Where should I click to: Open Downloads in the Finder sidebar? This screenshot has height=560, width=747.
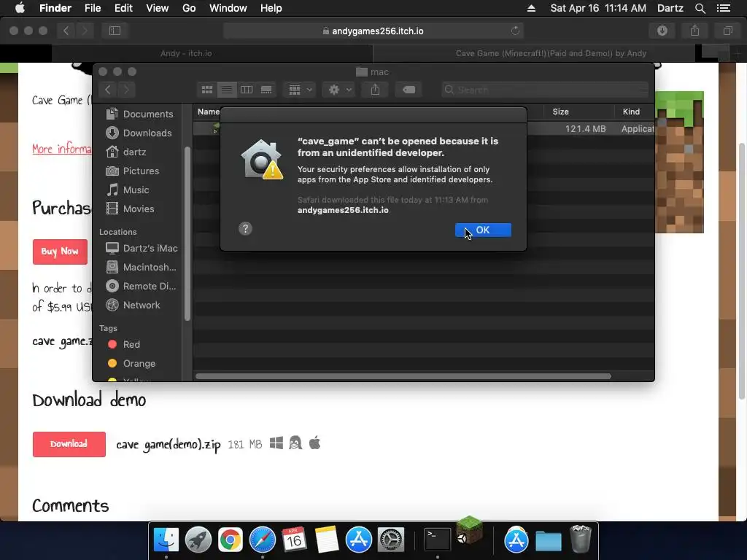click(139, 133)
